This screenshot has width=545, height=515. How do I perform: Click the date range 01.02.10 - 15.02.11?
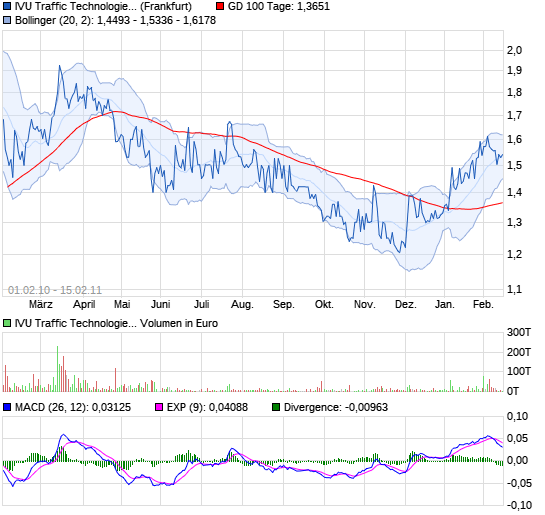coord(55,290)
